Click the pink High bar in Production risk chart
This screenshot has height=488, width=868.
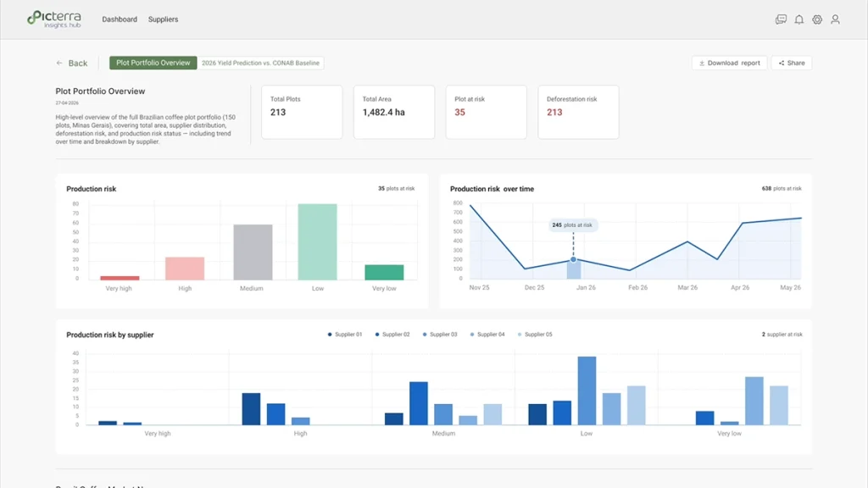(185, 269)
